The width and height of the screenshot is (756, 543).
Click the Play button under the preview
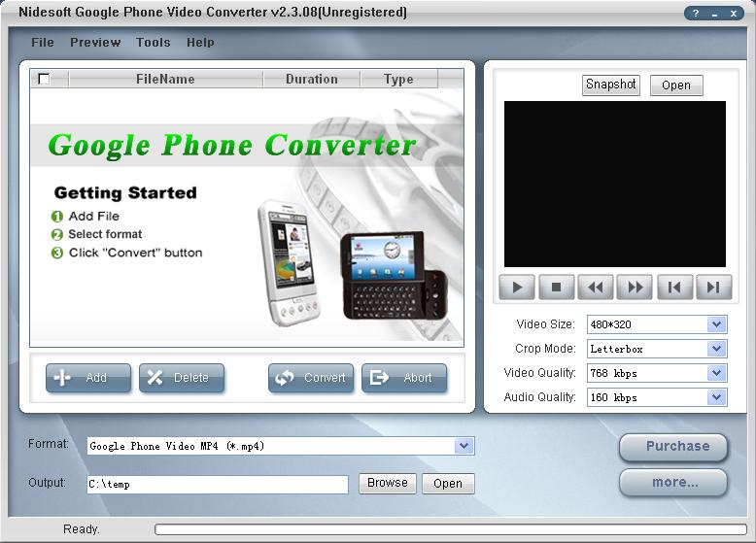tap(516, 288)
